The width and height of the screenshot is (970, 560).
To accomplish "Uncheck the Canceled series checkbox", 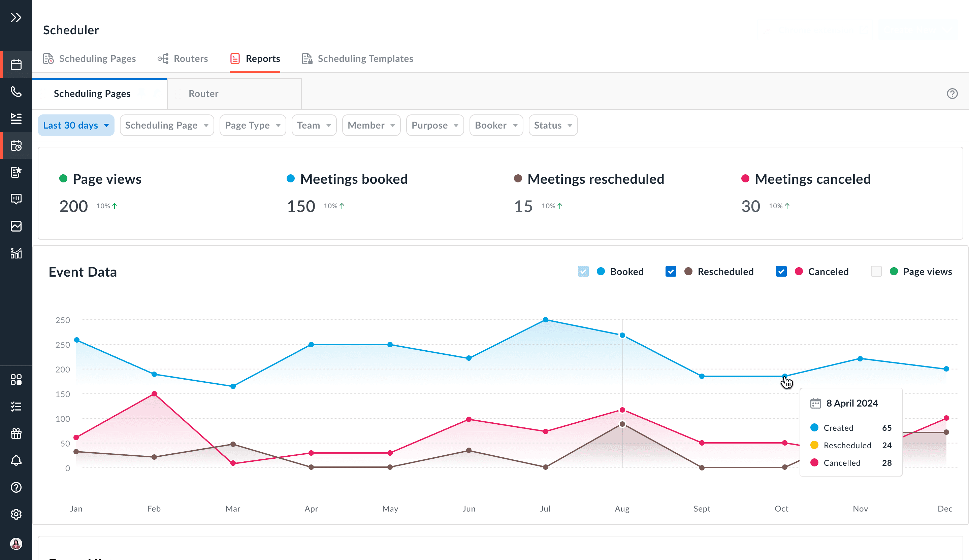I will (781, 272).
